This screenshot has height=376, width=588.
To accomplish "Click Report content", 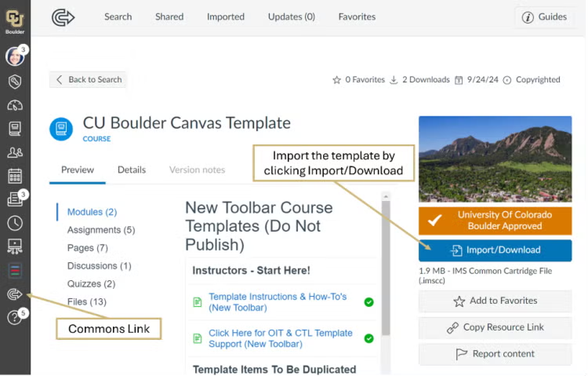I will [x=495, y=354].
